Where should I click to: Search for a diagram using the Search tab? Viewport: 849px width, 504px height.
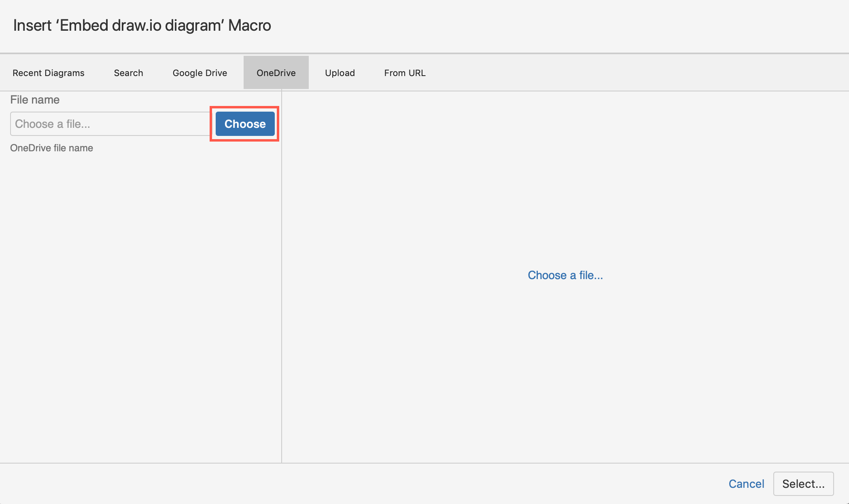(x=128, y=73)
